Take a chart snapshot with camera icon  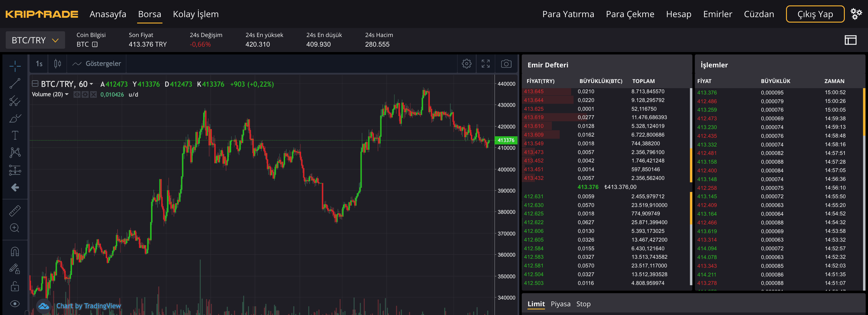(x=506, y=63)
